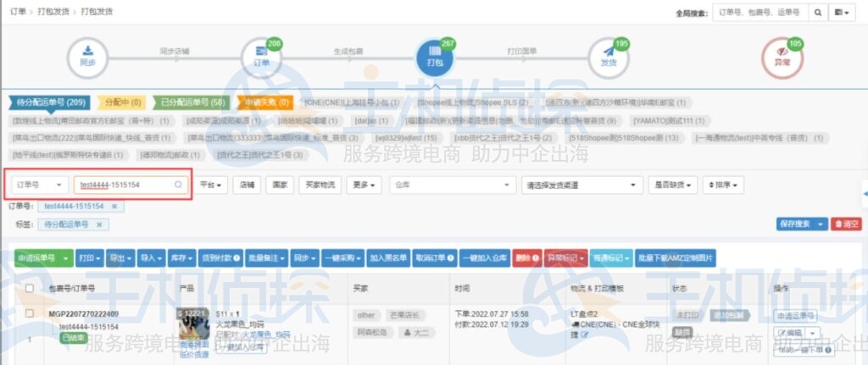Image resolution: width=868 pixels, height=365 pixels.
Task: Open the 库存 inventory dropdown
Action: click(181, 257)
